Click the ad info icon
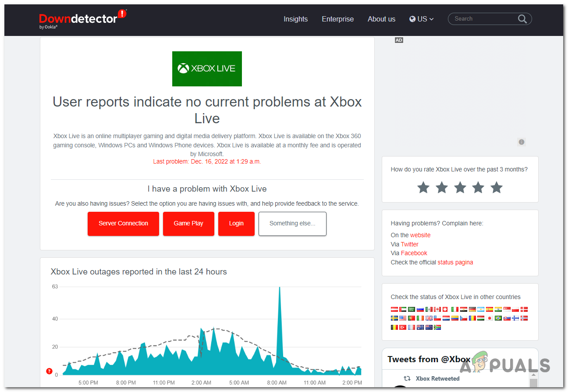568x392 pixels. tap(522, 142)
